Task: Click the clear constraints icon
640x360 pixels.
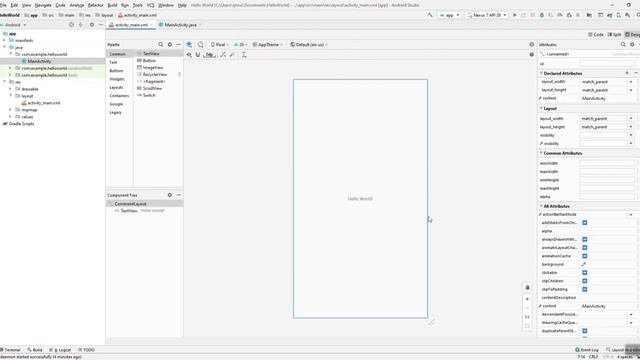Action: pyautogui.click(x=223, y=55)
